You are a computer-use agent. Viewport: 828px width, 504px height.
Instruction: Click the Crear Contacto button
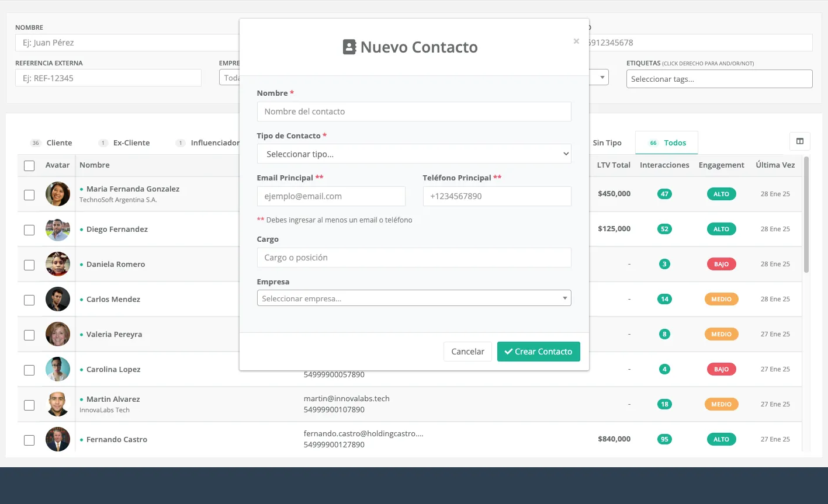[x=538, y=352]
